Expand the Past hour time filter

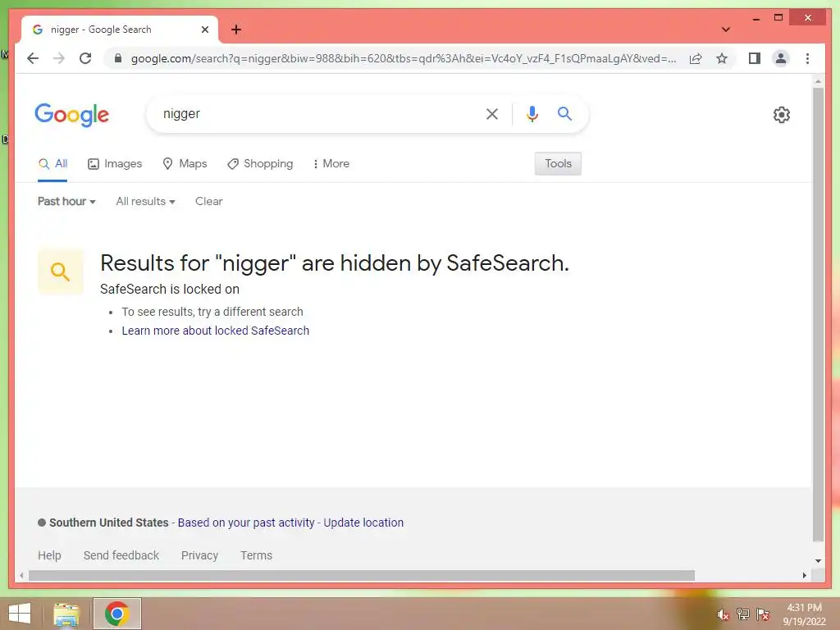[66, 202]
